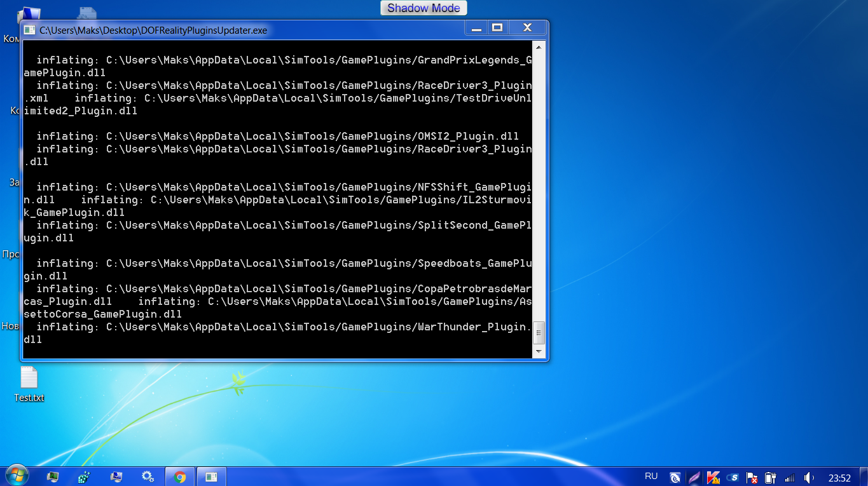Click the battery power tray icon
The width and height of the screenshot is (868, 486).
point(770,477)
